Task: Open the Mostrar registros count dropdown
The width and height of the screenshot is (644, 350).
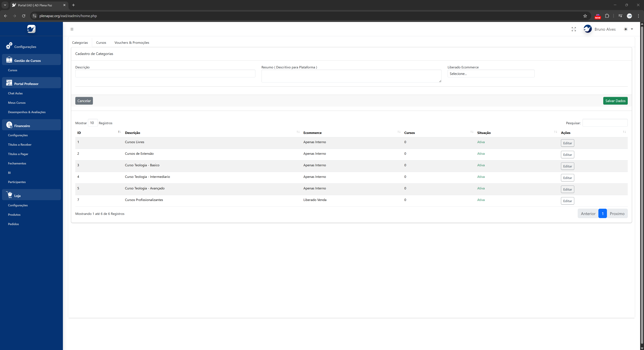Action: click(x=93, y=123)
